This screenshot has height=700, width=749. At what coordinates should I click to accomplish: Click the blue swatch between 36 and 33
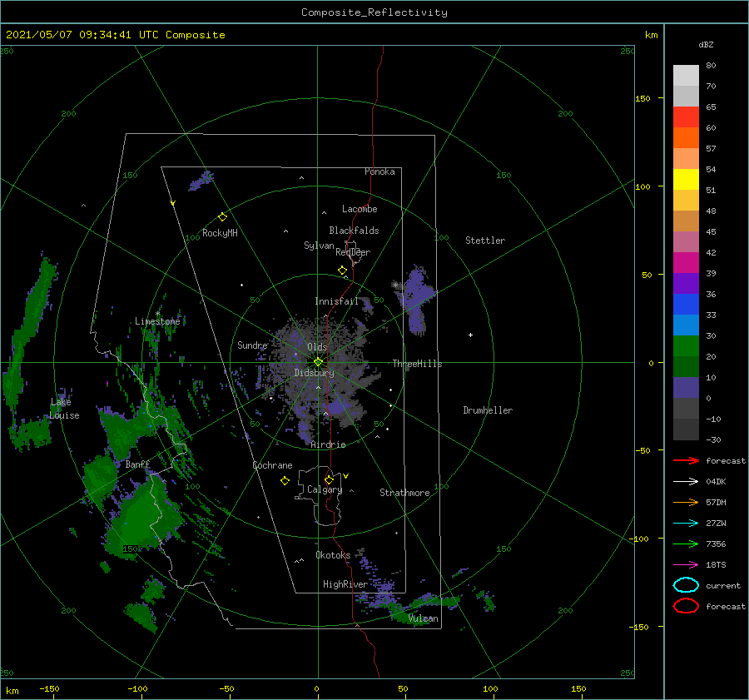point(686,305)
